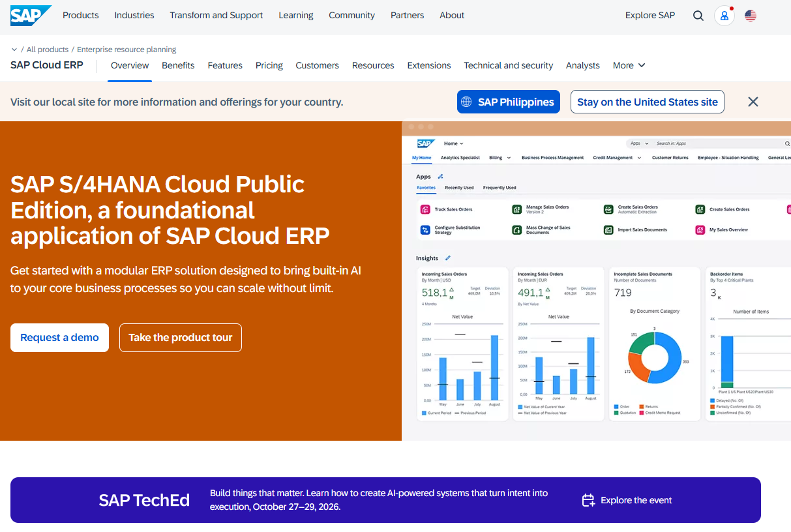Screen dimensions: 791x532
Task: Open the user profile account icon
Action: (x=724, y=16)
